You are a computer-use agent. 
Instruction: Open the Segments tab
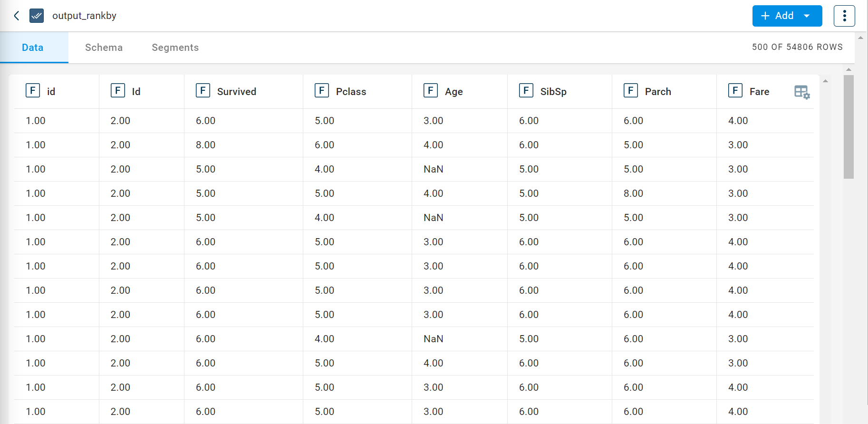[175, 48]
